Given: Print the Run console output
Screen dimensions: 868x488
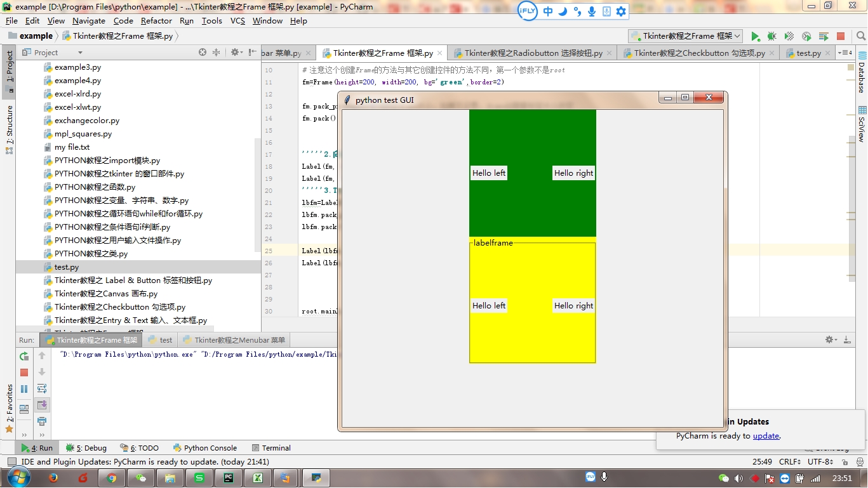Looking at the screenshot, I should point(42,421).
